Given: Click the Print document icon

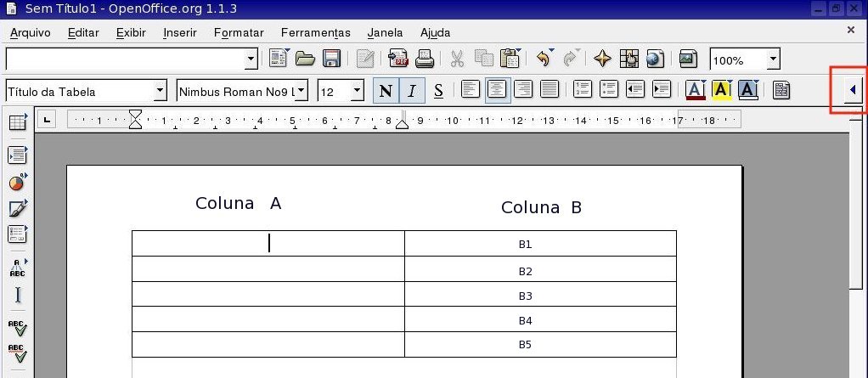Looking at the screenshot, I should click(x=425, y=59).
